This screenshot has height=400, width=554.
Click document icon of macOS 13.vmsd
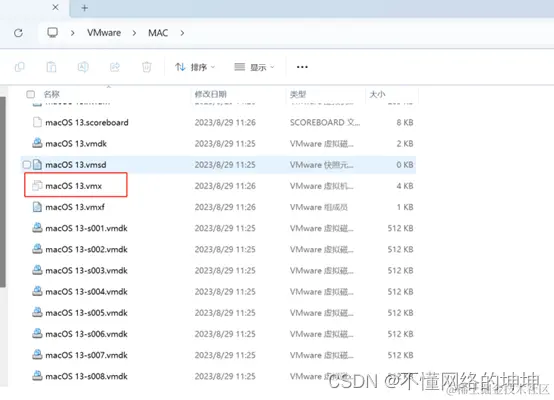click(37, 164)
